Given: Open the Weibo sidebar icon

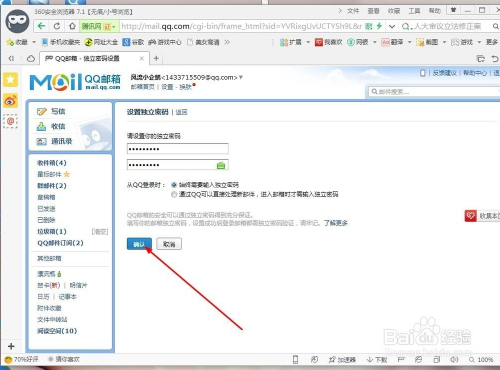Looking at the screenshot, I should click(x=11, y=100).
